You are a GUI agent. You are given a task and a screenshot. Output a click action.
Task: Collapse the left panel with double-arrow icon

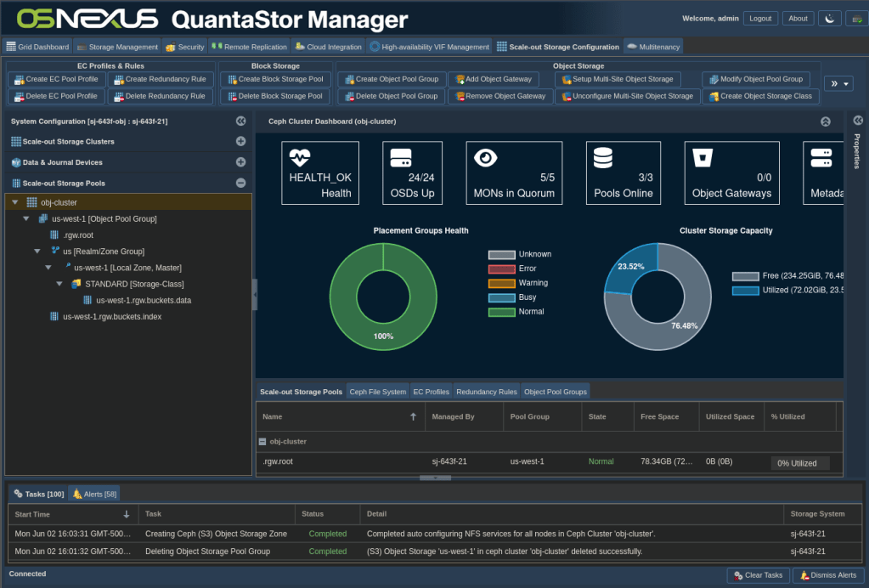[240, 122]
